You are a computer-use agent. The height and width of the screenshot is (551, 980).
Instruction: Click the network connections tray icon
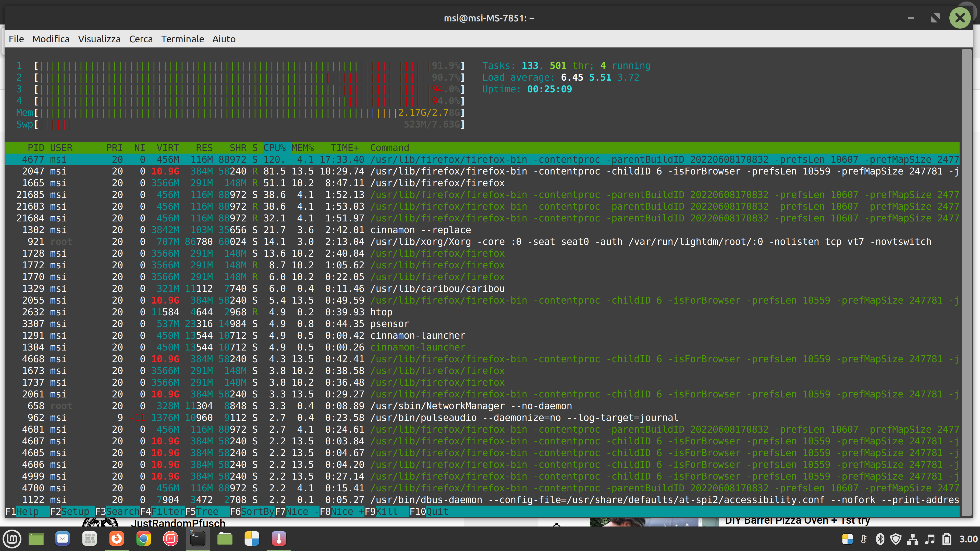coord(912,539)
